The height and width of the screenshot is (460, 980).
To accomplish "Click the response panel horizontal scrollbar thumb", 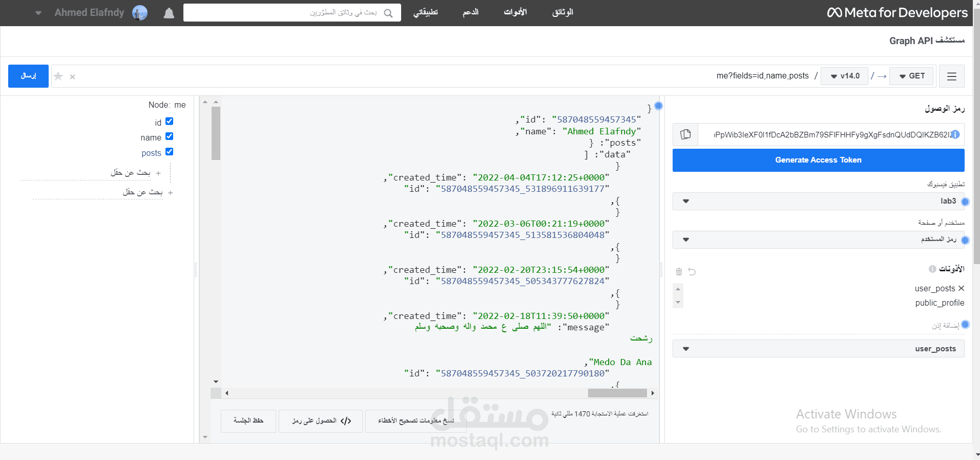I will click(617, 393).
